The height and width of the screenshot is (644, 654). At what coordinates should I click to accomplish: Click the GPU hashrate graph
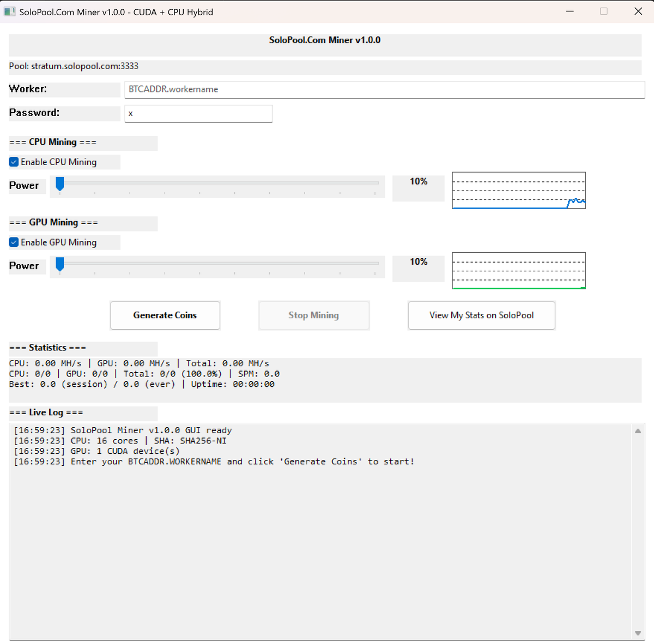(x=518, y=270)
